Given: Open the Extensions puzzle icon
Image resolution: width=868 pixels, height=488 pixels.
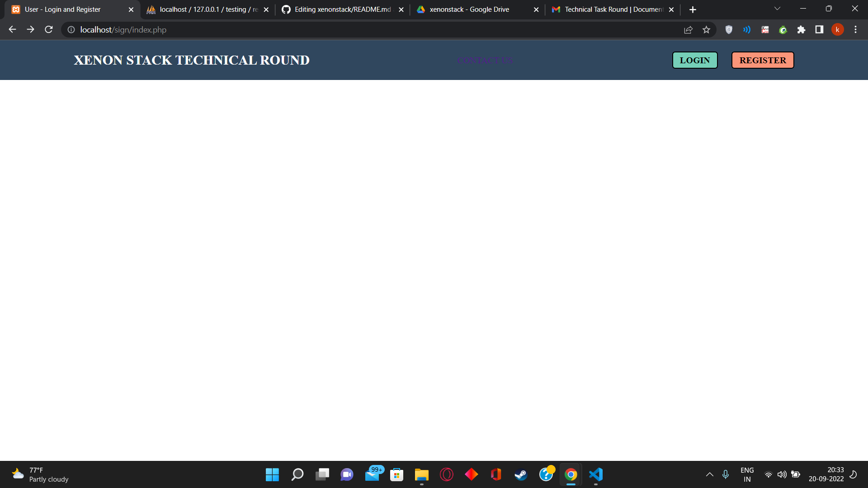Looking at the screenshot, I should [x=801, y=30].
